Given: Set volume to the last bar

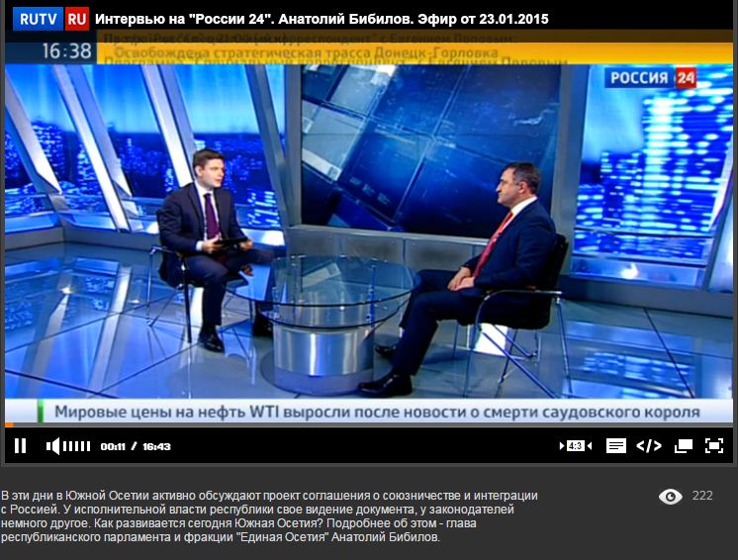Looking at the screenshot, I should pos(88,445).
